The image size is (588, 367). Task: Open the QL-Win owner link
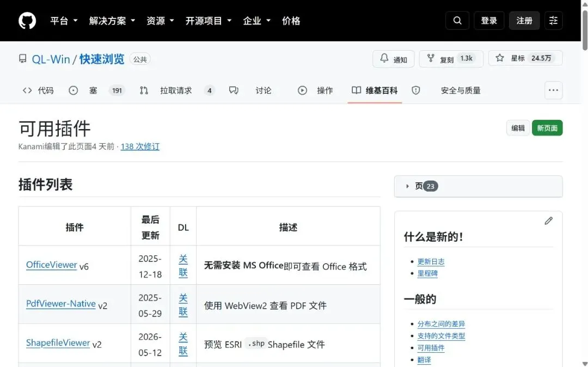pos(51,59)
